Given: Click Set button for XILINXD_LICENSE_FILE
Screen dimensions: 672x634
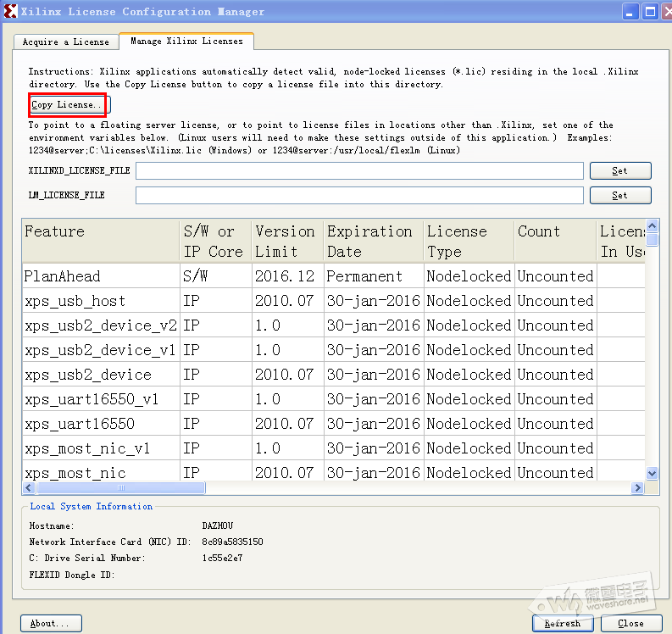Looking at the screenshot, I should 620,170.
